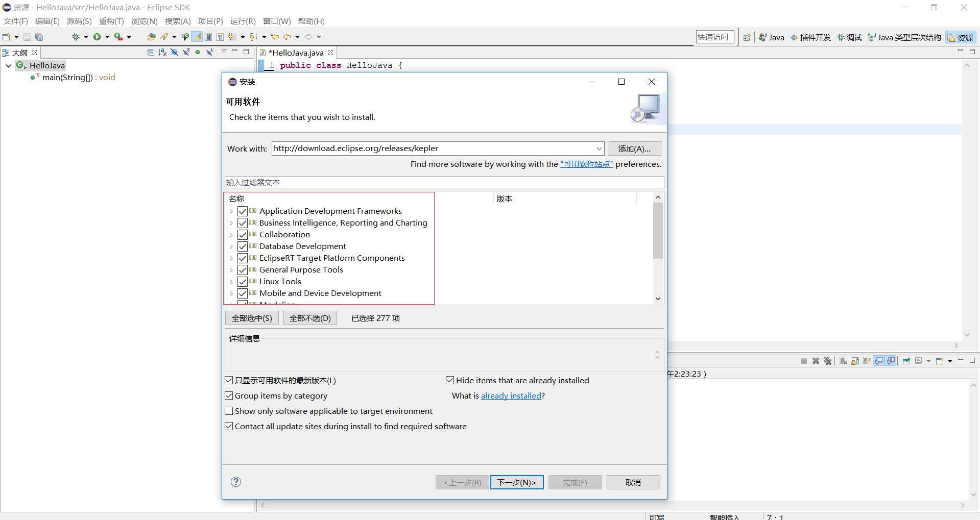Click Pin Console icon
Viewport: 980px width, 520px height.
[906, 361]
